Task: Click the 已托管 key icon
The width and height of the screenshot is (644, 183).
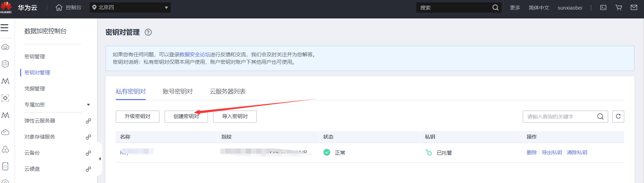Action: [x=429, y=152]
